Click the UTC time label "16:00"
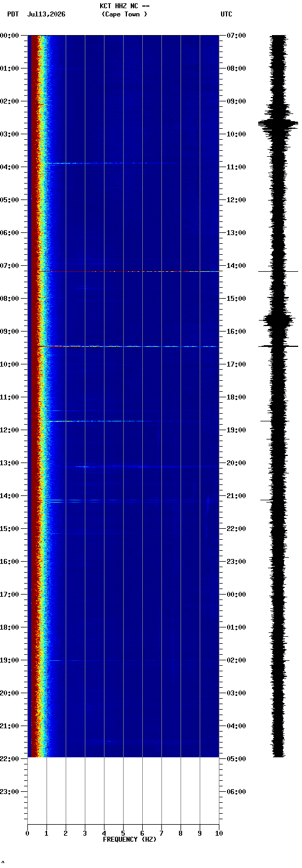The width and height of the screenshot is (302, 868). (236, 332)
